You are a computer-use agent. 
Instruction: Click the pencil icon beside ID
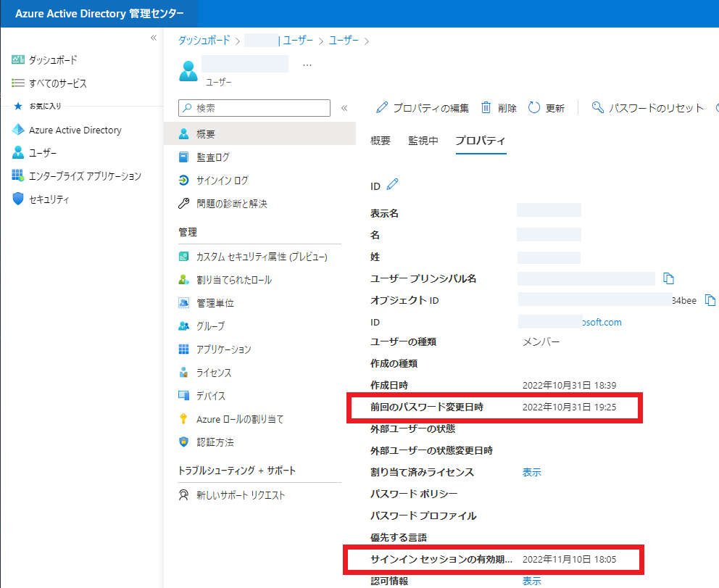click(392, 185)
